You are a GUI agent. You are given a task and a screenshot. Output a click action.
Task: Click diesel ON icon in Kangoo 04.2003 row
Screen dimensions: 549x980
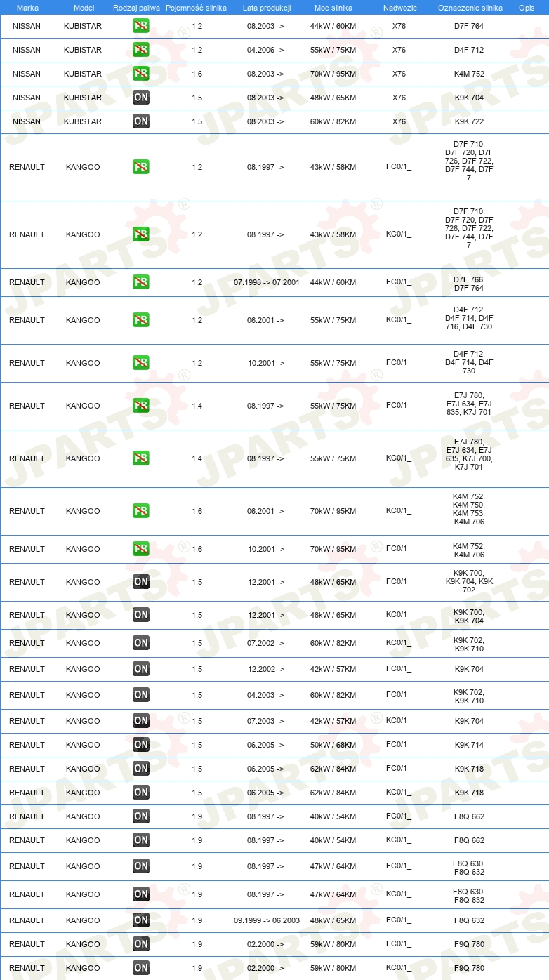point(141,695)
